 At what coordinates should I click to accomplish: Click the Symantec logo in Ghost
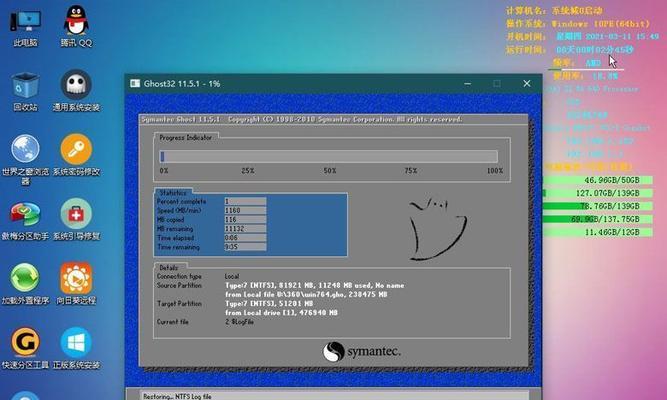pos(361,352)
